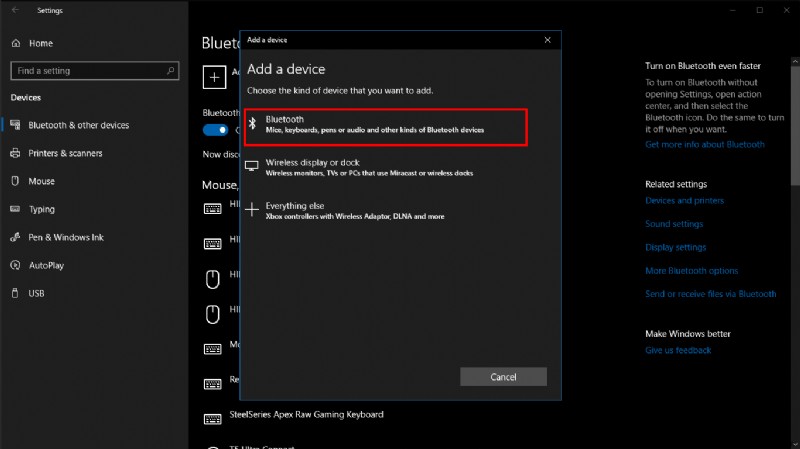
Task: Click the Home house icon
Action: [x=16, y=43]
